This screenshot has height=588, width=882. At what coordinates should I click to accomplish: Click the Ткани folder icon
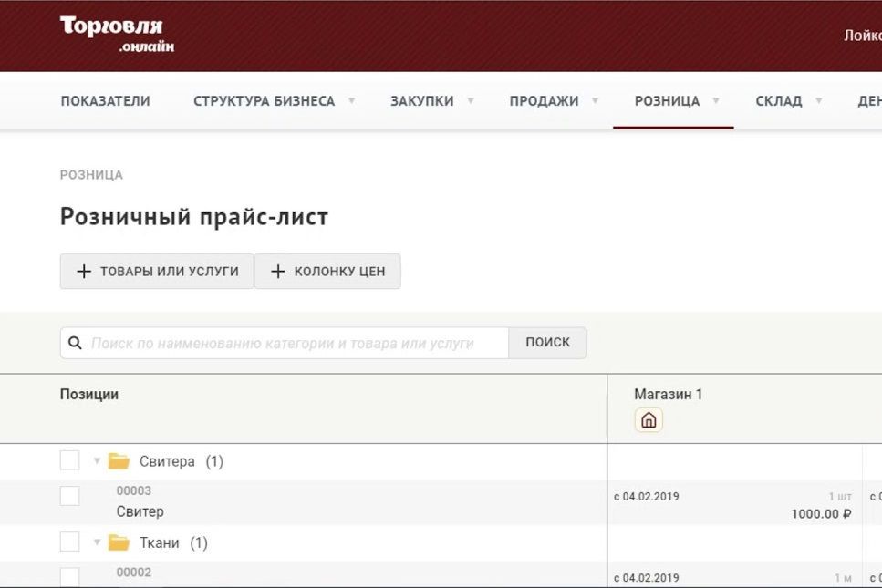point(119,542)
